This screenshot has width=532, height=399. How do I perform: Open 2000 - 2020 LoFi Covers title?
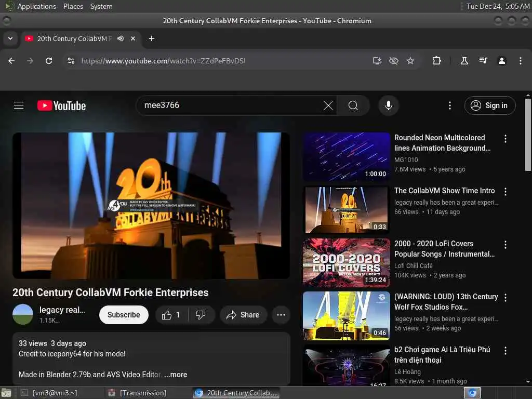445,249
